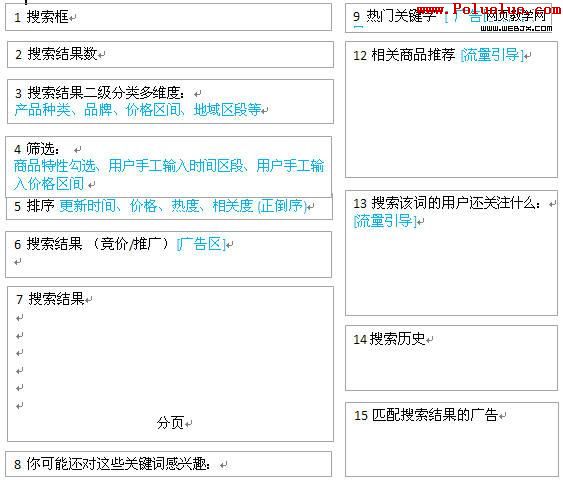563x487 pixels.
Task: Click the '14 搜索历史' text
Action: click(389, 339)
